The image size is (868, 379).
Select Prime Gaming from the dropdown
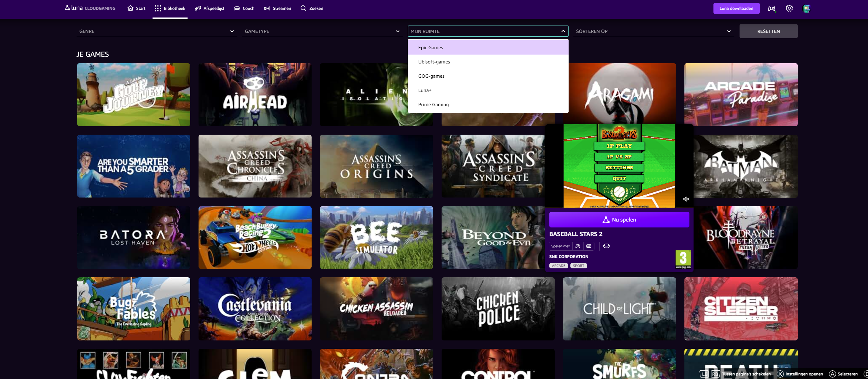click(x=488, y=104)
